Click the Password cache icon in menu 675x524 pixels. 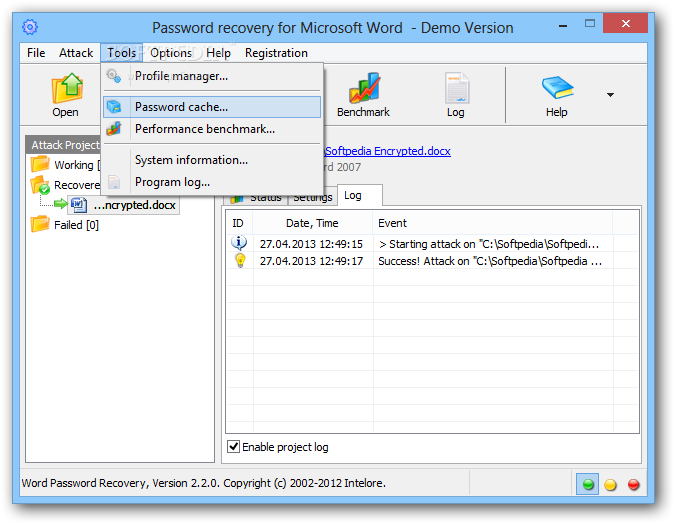(x=114, y=107)
